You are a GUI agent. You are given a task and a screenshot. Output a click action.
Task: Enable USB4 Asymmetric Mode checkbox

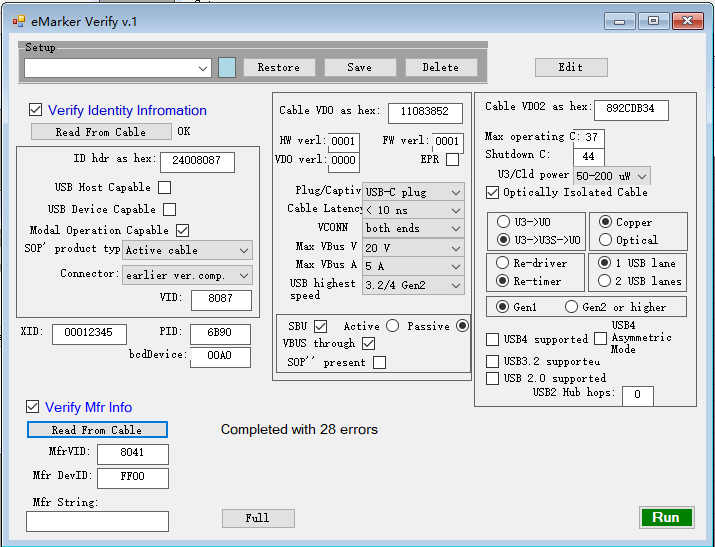(601, 338)
